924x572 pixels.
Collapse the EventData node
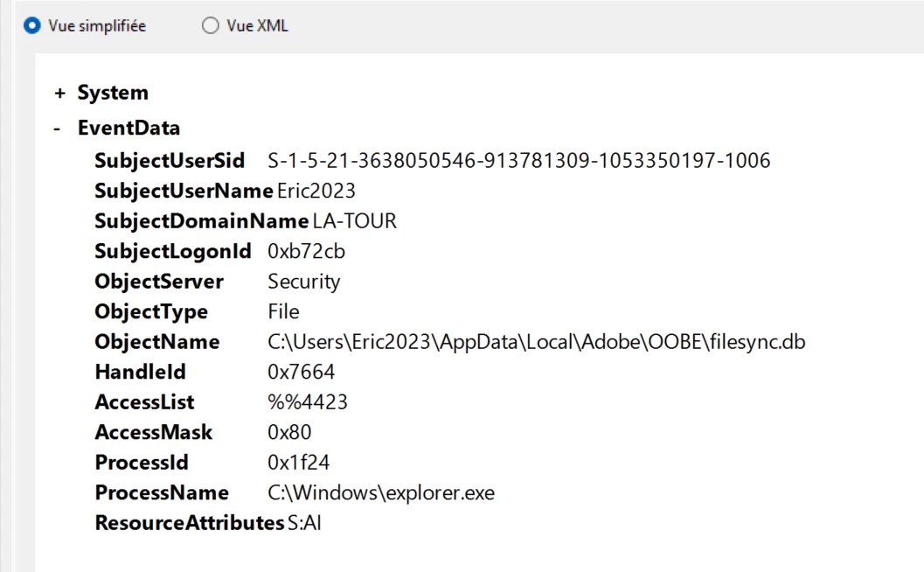point(57,128)
